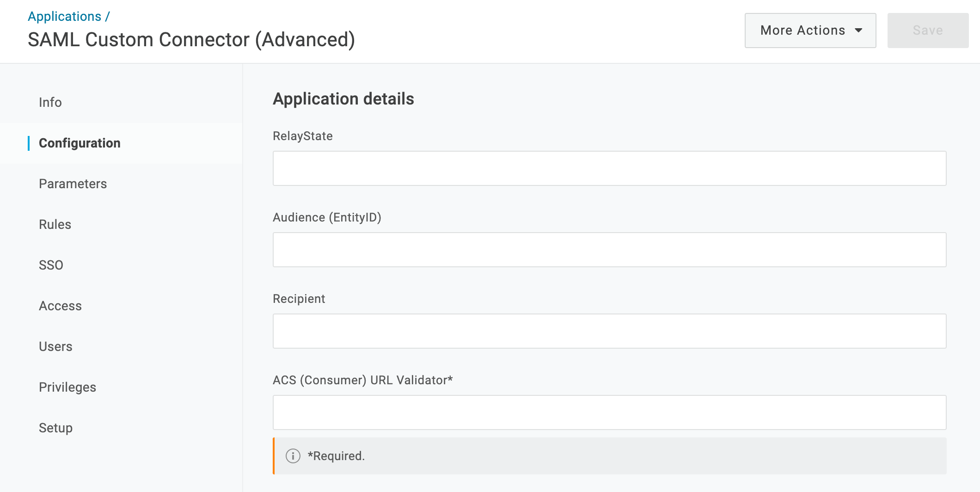This screenshot has width=980, height=492.
Task: Follow the Applications breadcrumb link
Action: click(64, 16)
